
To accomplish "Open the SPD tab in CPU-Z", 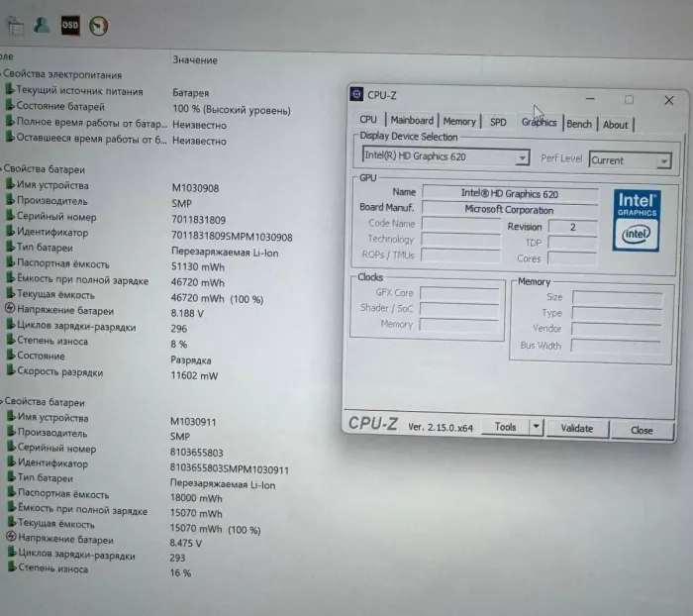I will 498,122.
